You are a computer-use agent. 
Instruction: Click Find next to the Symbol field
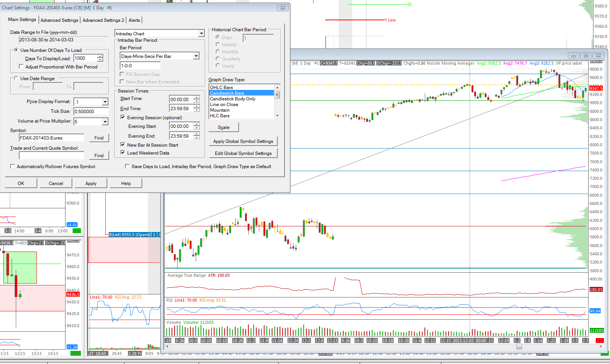[99, 138]
